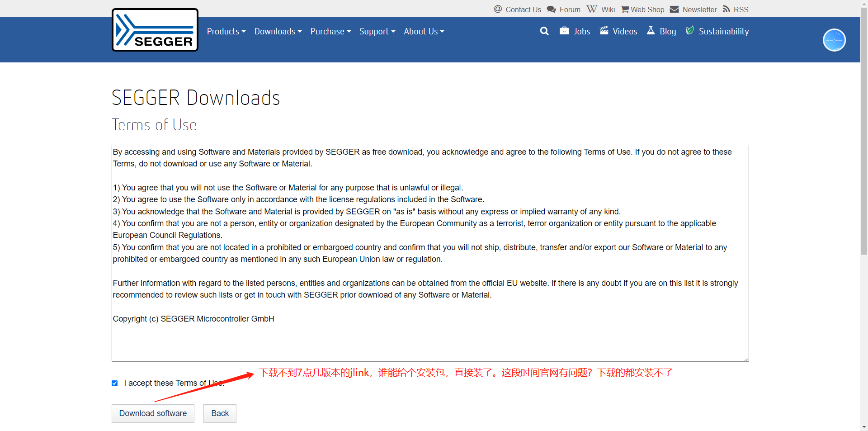The height and width of the screenshot is (431, 868).
Task: Open the Web Shop link
Action: pyautogui.click(x=647, y=9)
